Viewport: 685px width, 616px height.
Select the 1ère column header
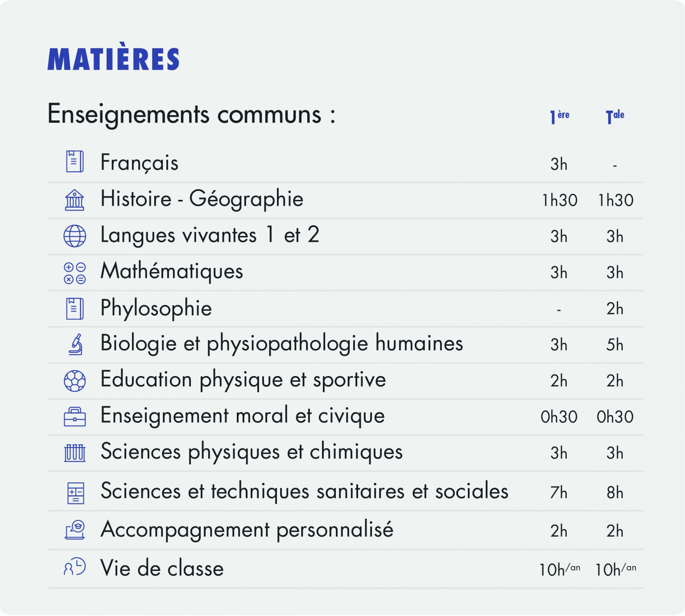(559, 116)
